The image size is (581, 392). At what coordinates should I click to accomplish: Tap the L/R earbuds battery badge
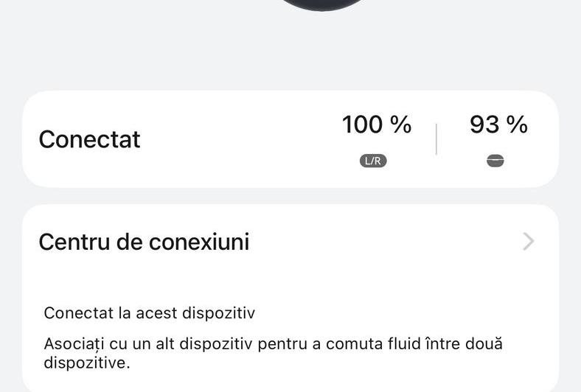(x=373, y=161)
